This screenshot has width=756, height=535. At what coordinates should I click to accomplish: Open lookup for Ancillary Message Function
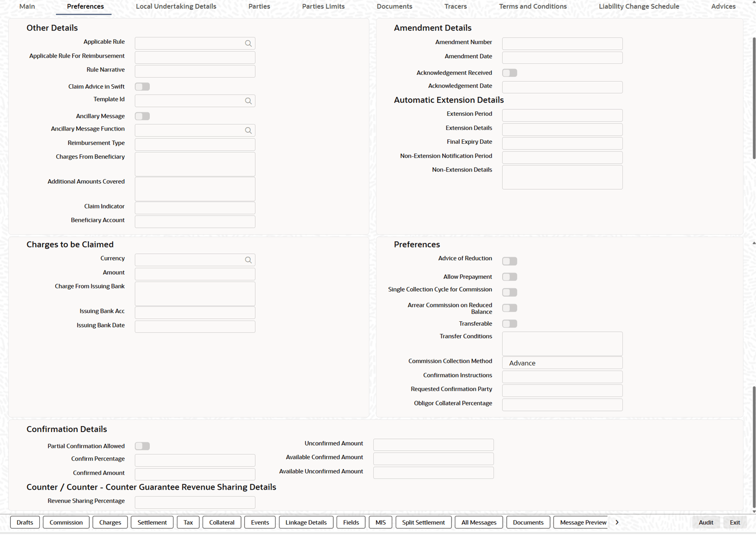(248, 131)
